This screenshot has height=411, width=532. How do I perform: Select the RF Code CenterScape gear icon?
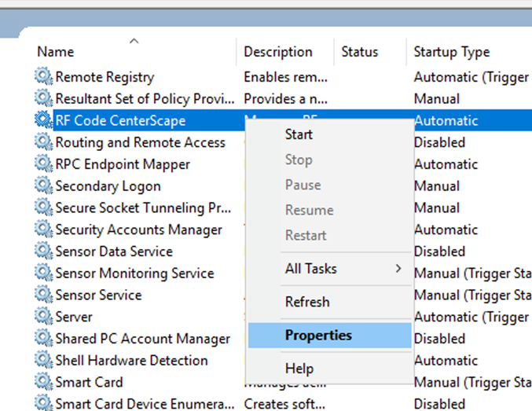click(x=43, y=120)
